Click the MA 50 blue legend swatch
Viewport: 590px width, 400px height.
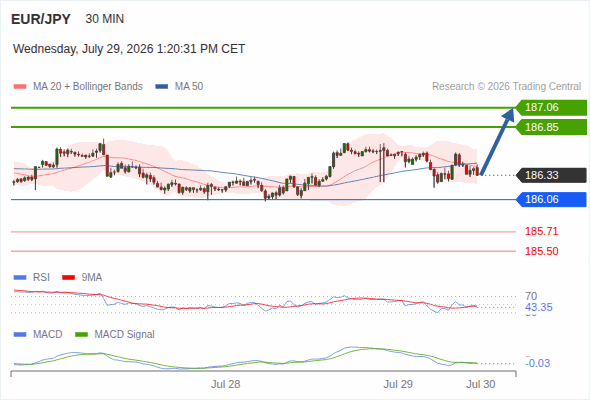tap(162, 87)
